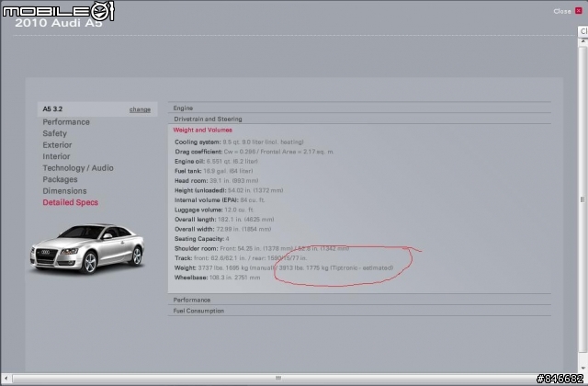Open the Interior sidebar section

click(x=56, y=156)
